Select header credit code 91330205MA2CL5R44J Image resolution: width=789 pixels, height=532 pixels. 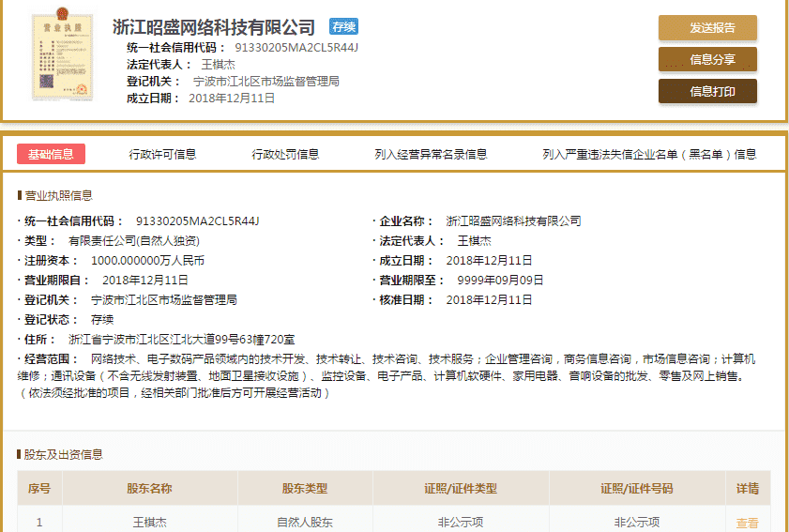[x=296, y=47]
